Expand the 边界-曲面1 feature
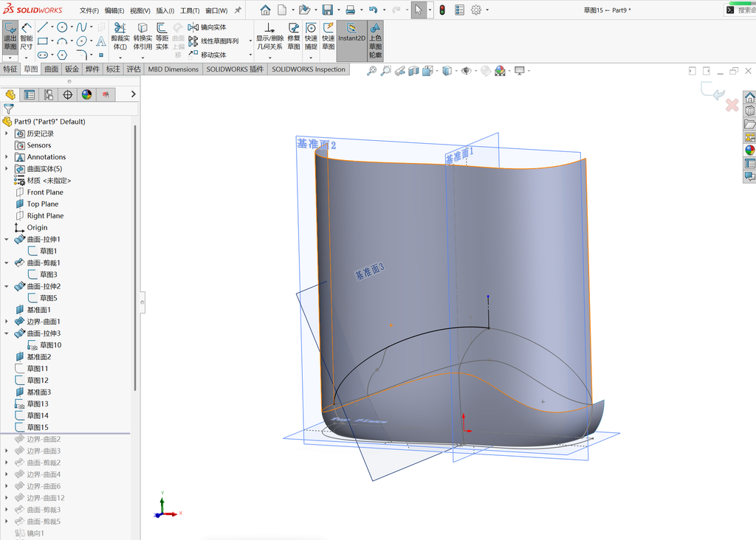This screenshot has width=756, height=540. pyautogui.click(x=6, y=322)
